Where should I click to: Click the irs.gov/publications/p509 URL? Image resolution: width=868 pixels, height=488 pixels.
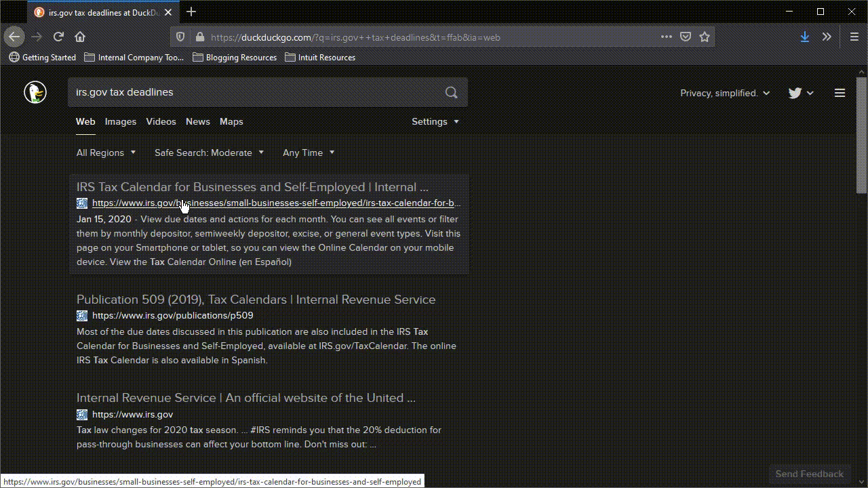click(173, 315)
